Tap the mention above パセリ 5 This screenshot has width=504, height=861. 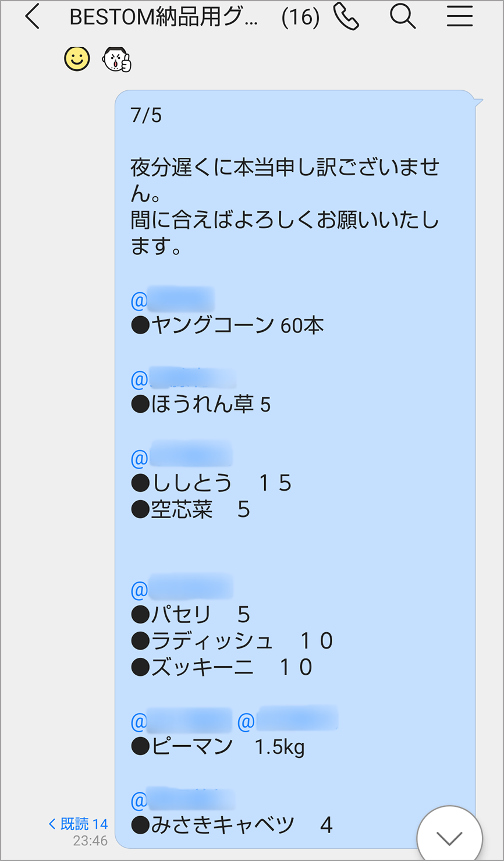(x=182, y=590)
